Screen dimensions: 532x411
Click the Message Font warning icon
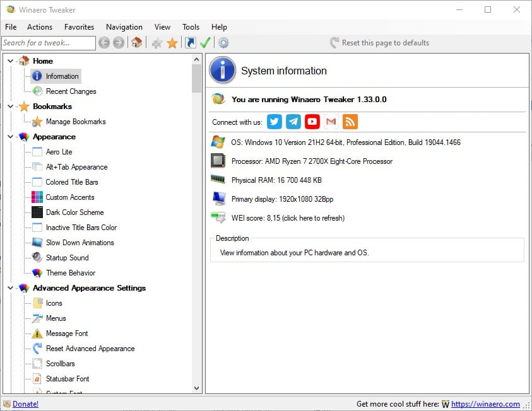(37, 333)
